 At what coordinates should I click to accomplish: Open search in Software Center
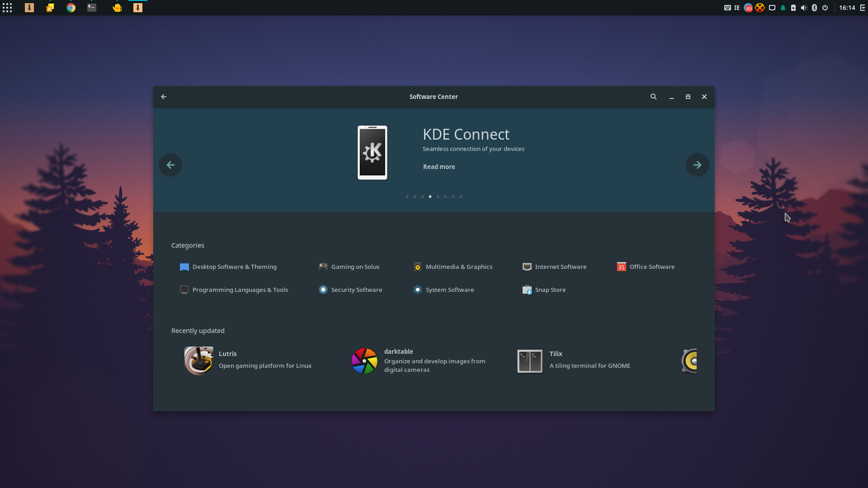coord(653,97)
